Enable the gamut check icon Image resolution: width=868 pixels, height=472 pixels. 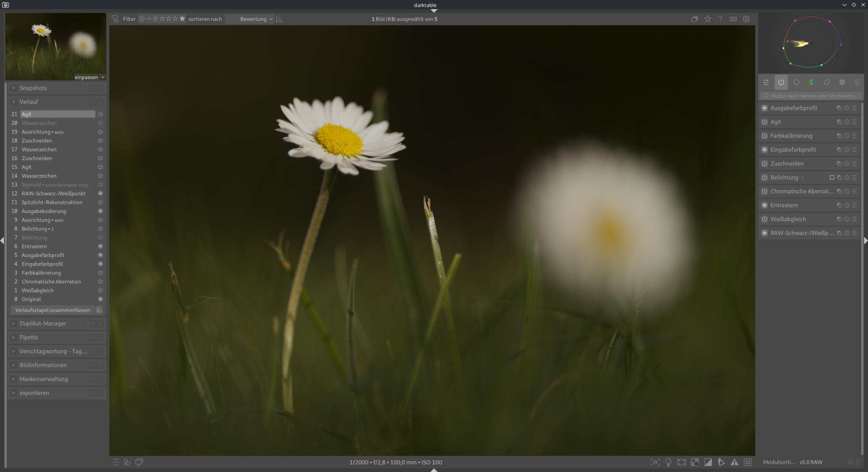tap(721, 462)
